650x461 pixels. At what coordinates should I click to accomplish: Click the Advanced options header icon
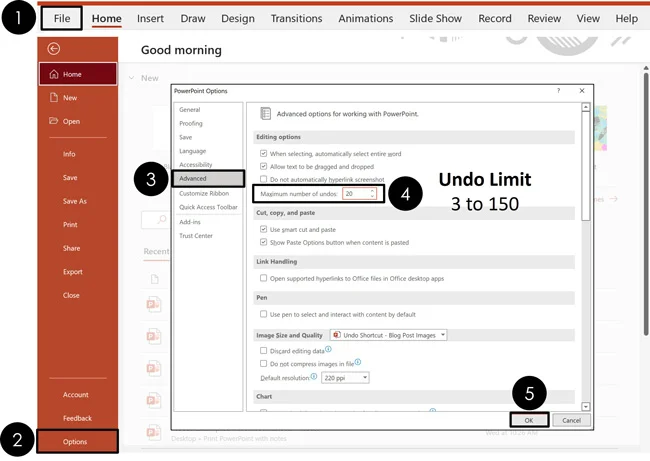click(x=265, y=113)
